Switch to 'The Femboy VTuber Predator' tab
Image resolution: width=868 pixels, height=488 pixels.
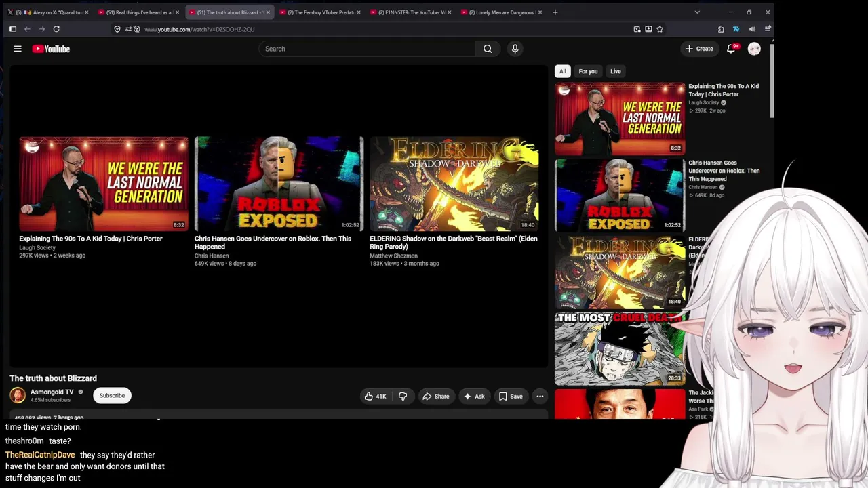(319, 12)
